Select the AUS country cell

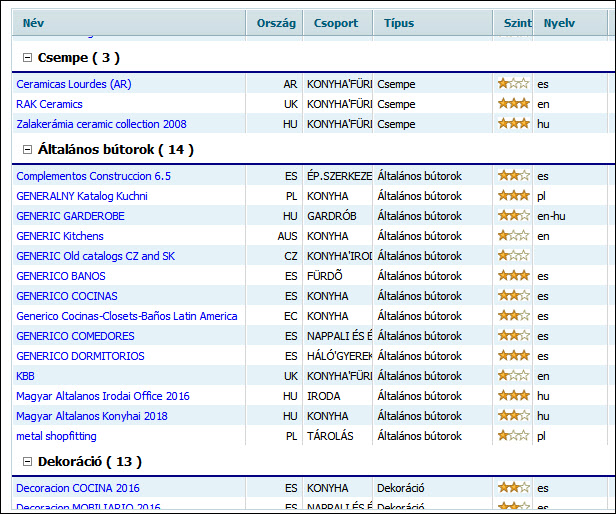[x=274, y=236]
